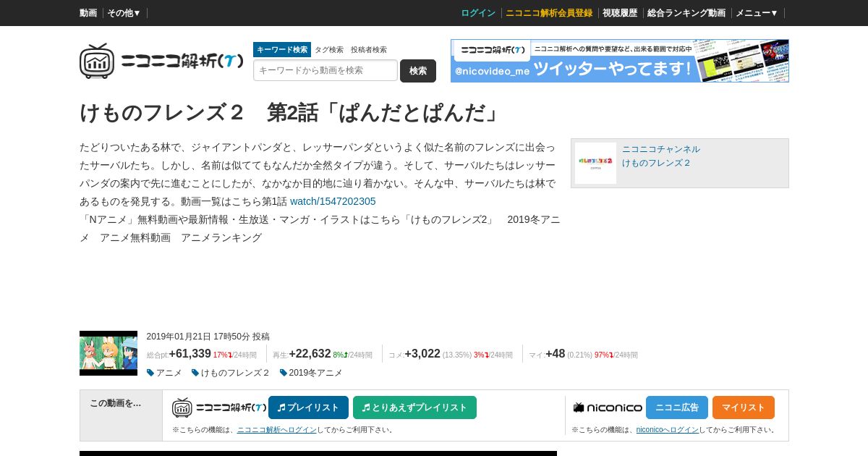Open the 動画 menu item
The height and width of the screenshot is (456, 868).
[88, 13]
